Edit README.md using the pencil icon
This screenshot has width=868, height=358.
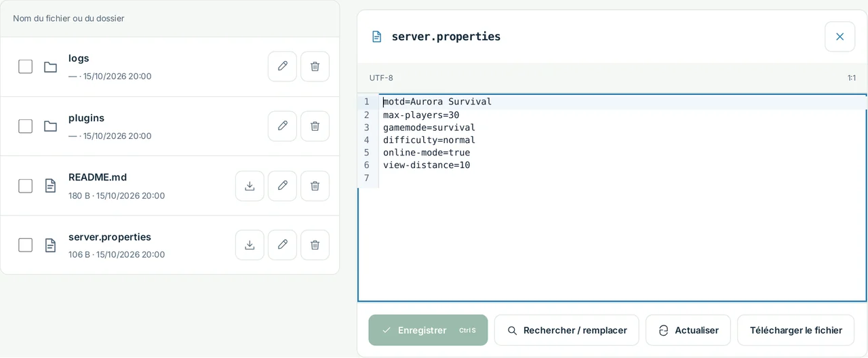point(282,186)
